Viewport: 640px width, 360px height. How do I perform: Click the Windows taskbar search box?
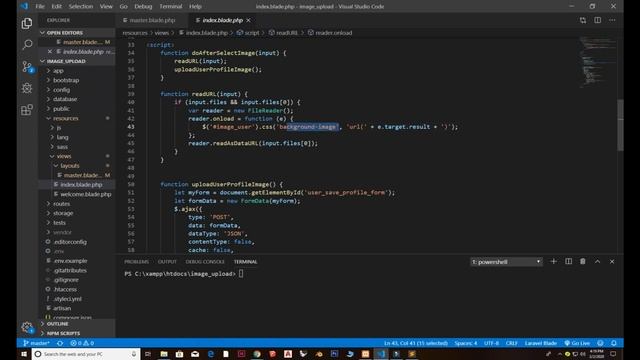point(86,354)
